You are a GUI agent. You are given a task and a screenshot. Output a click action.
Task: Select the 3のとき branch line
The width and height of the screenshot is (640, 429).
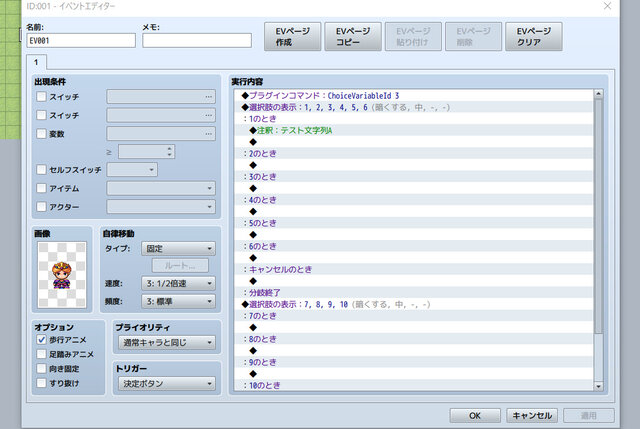pyautogui.click(x=414, y=177)
